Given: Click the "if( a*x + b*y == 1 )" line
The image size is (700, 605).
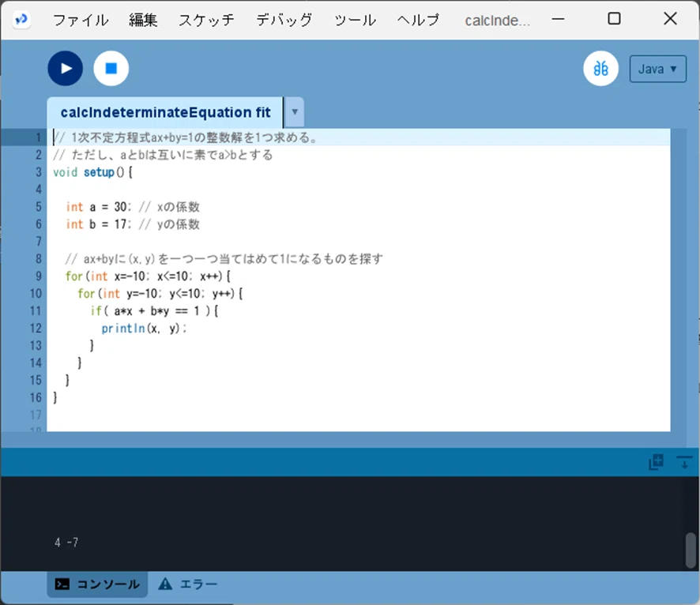Looking at the screenshot, I should [155, 311].
